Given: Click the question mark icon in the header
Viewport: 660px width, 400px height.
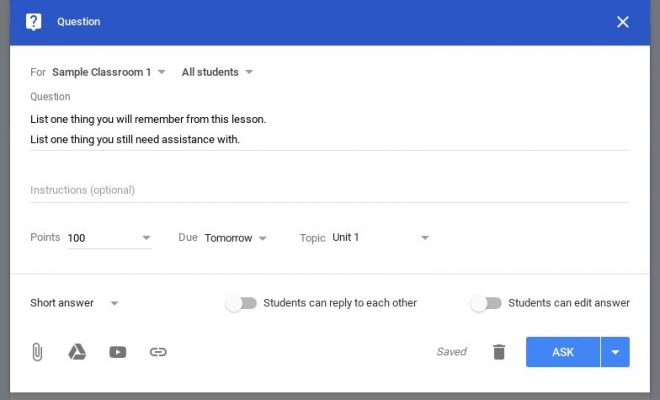Looking at the screenshot, I should point(33,21).
